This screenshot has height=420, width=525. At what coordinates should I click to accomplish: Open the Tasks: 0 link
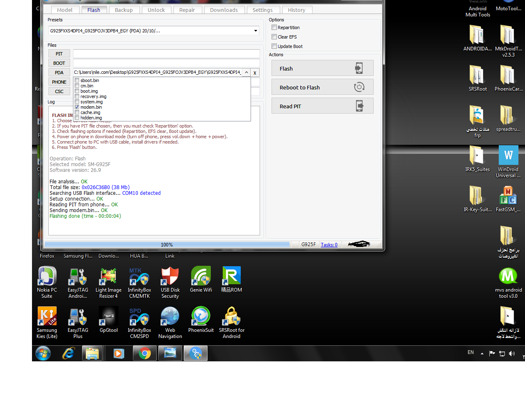pos(329,245)
